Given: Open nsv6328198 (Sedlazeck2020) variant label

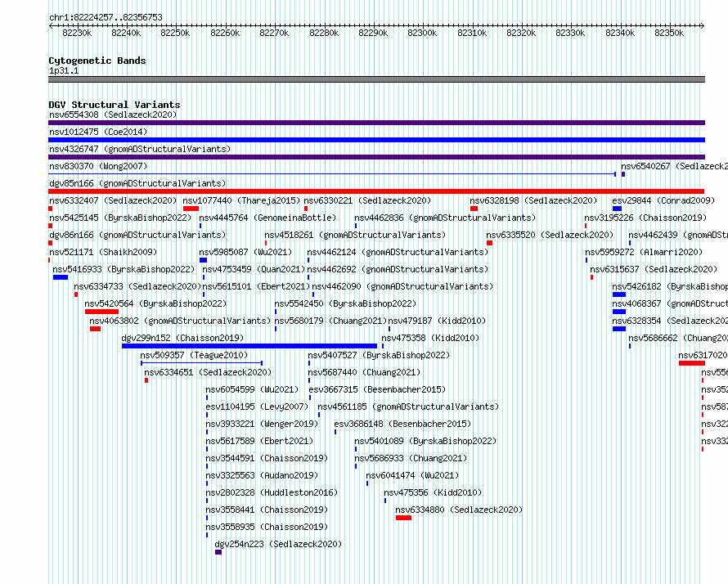Looking at the screenshot, I should pyautogui.click(x=533, y=200).
